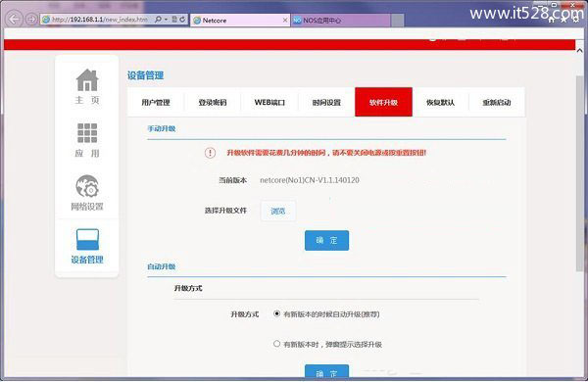Click version text netcore(No1)CN-V1.1.140120
This screenshot has width=588, height=382.
(x=310, y=180)
